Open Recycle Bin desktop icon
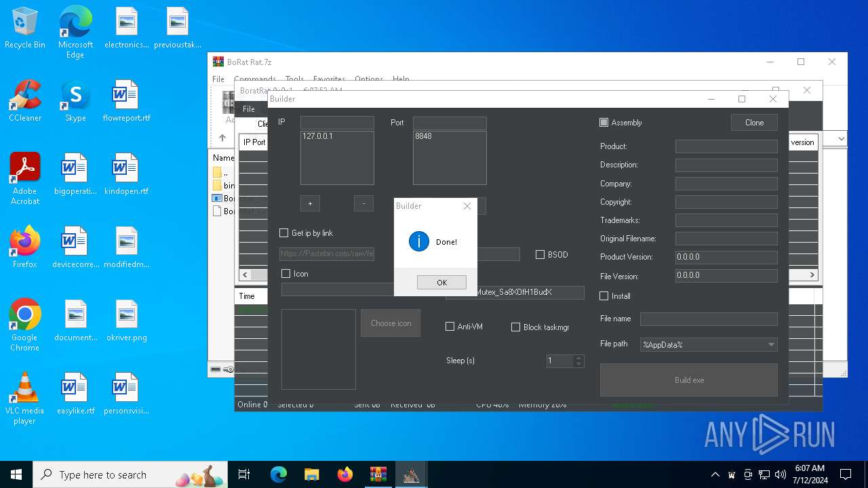 [x=25, y=28]
